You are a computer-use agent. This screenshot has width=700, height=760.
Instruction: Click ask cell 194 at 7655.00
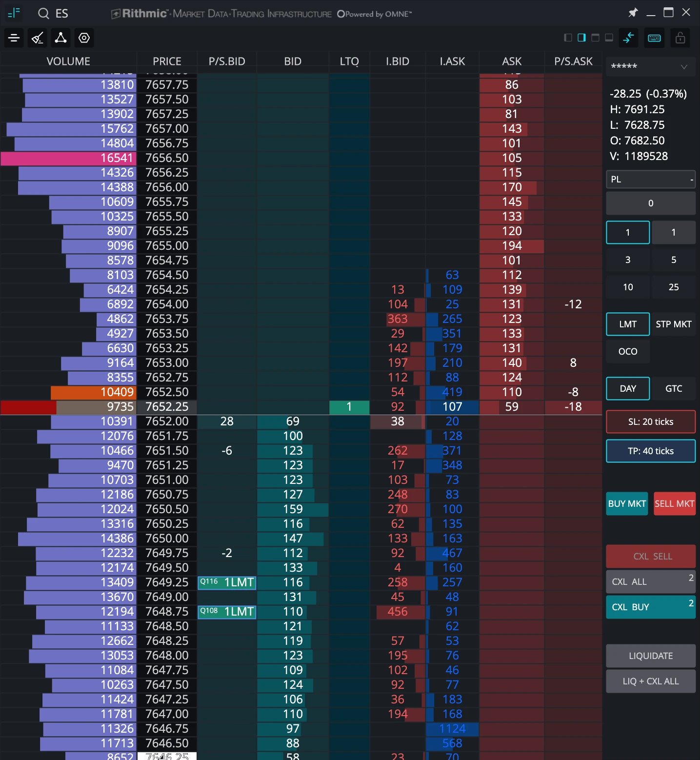pyautogui.click(x=512, y=246)
